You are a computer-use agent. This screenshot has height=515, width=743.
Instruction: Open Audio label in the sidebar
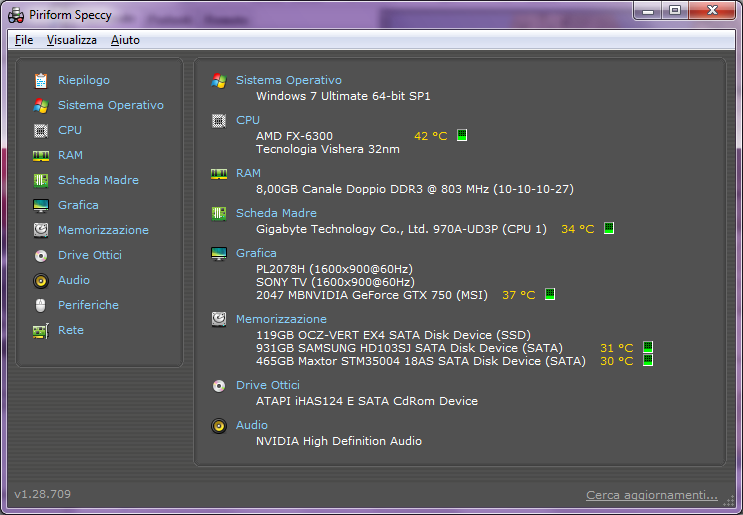click(x=74, y=280)
